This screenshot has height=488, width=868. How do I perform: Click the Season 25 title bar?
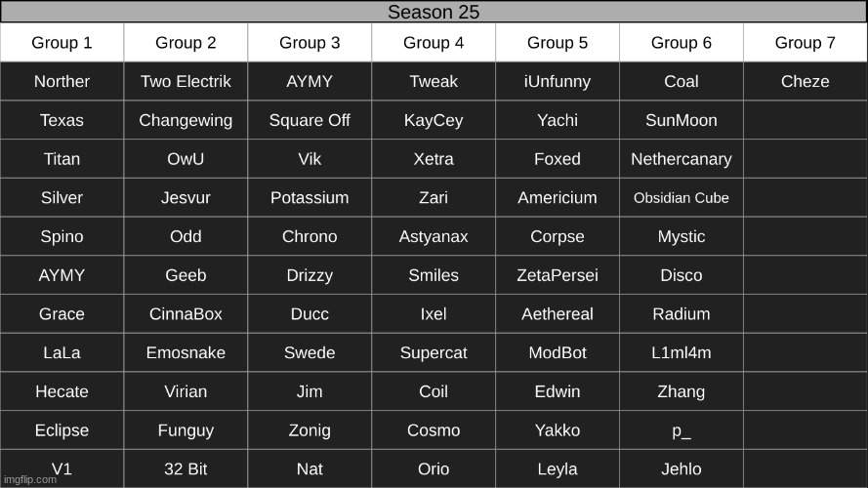pos(434,12)
